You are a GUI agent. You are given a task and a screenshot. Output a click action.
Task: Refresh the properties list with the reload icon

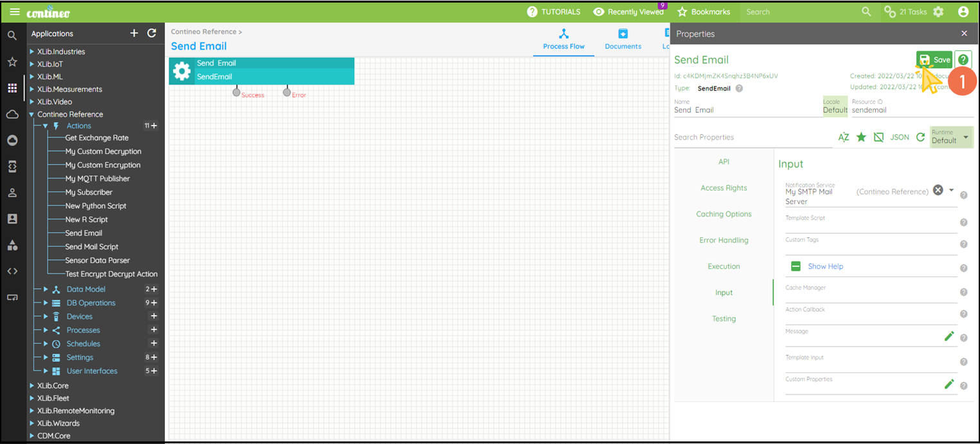921,137
